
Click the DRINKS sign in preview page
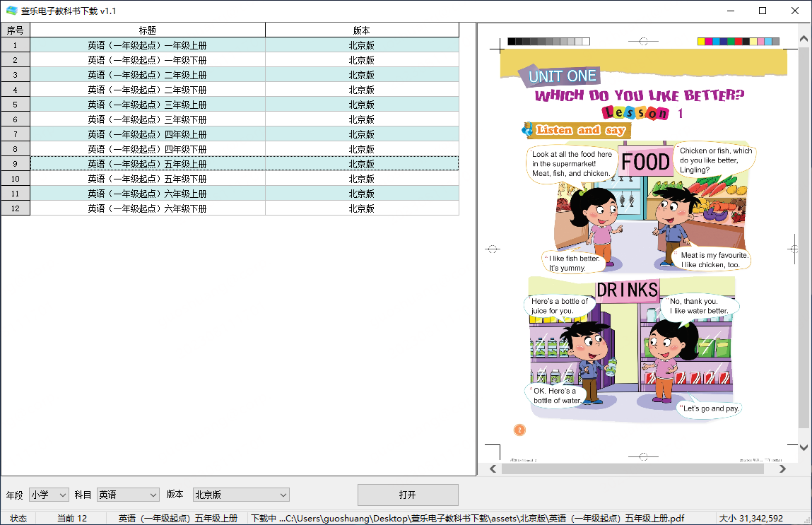[x=627, y=290]
